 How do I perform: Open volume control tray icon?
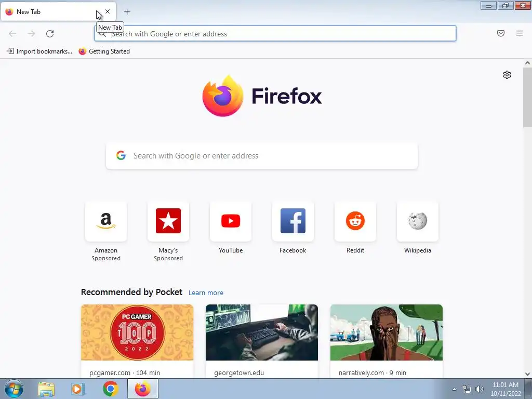(480, 389)
